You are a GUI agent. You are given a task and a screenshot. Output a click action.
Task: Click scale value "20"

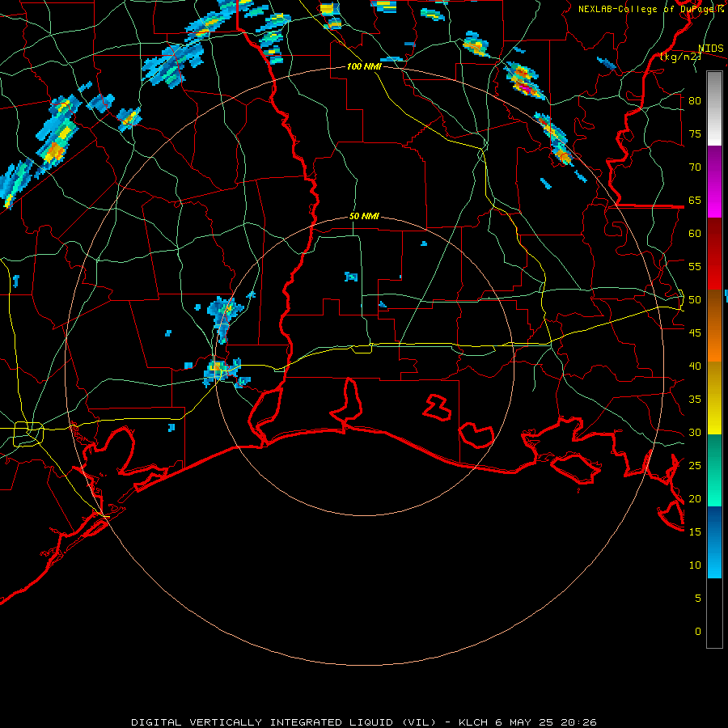click(695, 498)
